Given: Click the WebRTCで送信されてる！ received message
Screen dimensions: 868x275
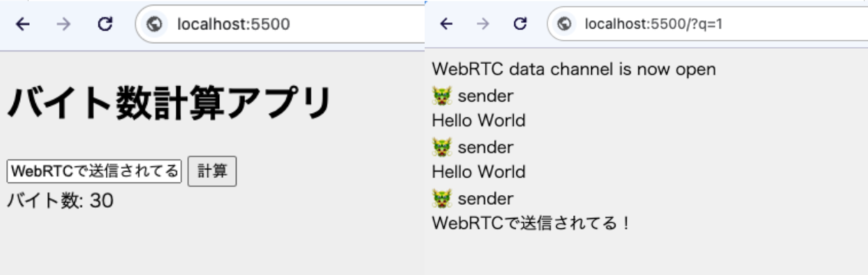Looking at the screenshot, I should [x=531, y=224].
